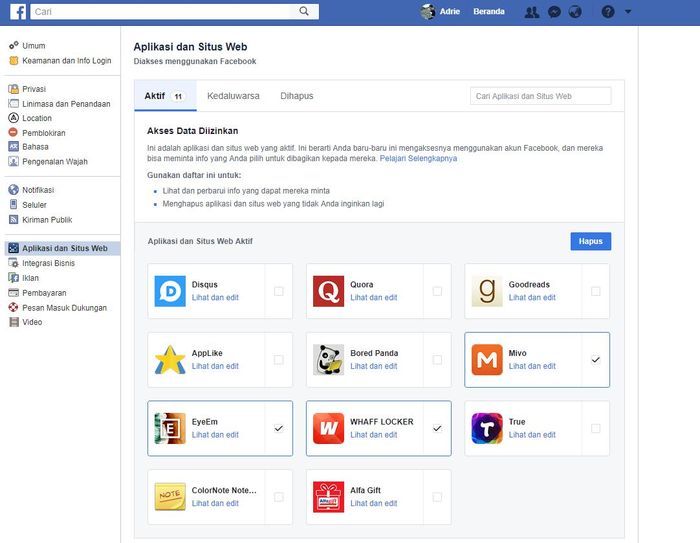Open Iklan settings in sidebar

[30, 278]
